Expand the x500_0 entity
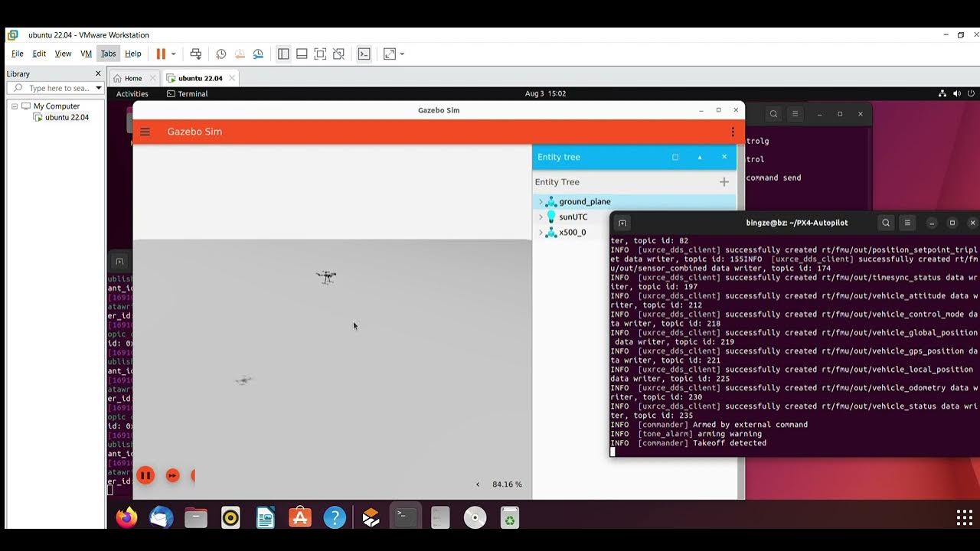980x551 pixels. click(x=541, y=233)
